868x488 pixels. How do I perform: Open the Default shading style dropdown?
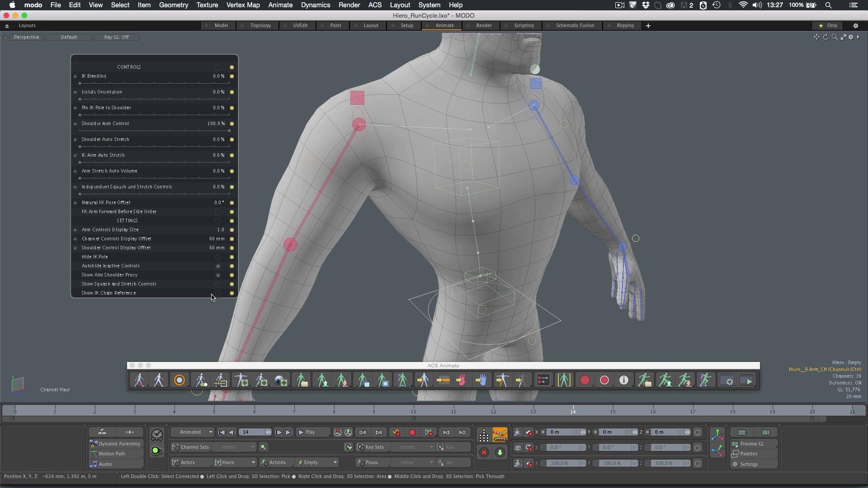pyautogui.click(x=69, y=37)
